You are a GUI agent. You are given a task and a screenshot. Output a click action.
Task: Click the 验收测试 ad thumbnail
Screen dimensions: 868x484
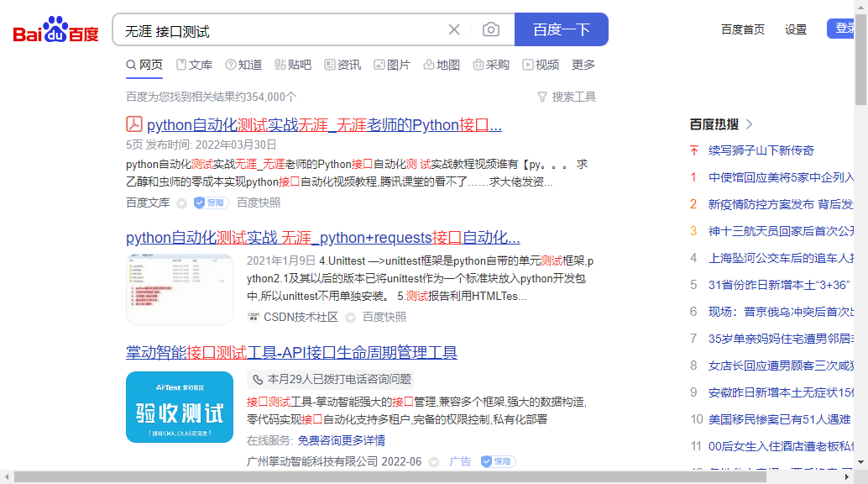point(180,407)
